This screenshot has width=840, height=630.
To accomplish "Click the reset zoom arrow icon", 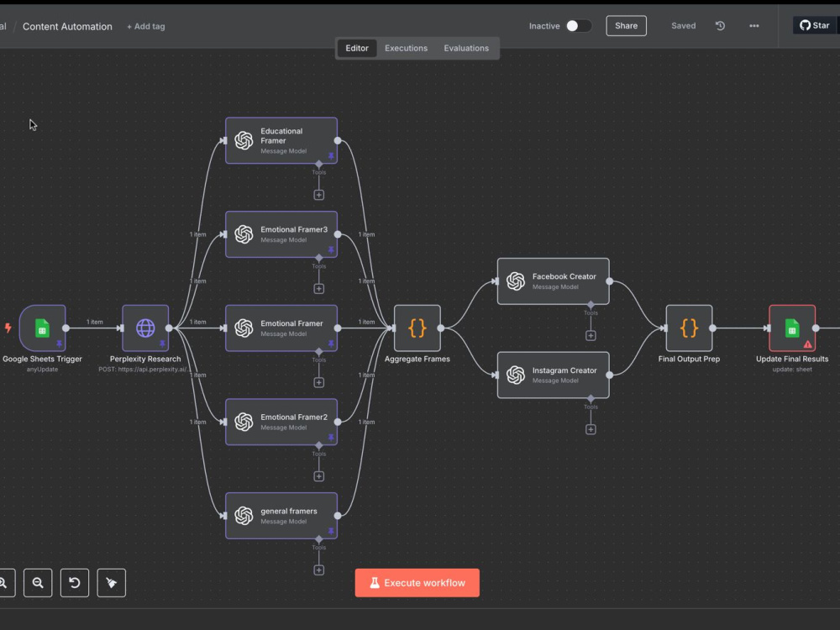I will pos(75,582).
